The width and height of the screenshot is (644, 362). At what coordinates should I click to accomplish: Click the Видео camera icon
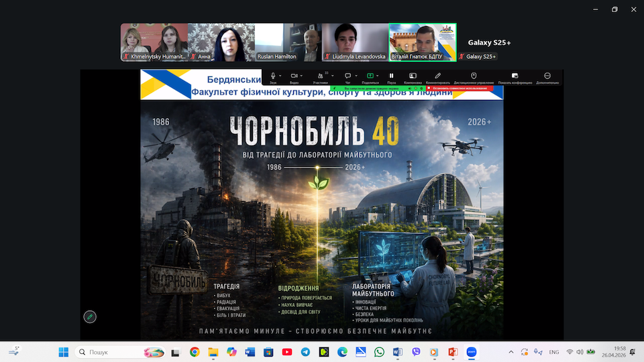pos(293,76)
